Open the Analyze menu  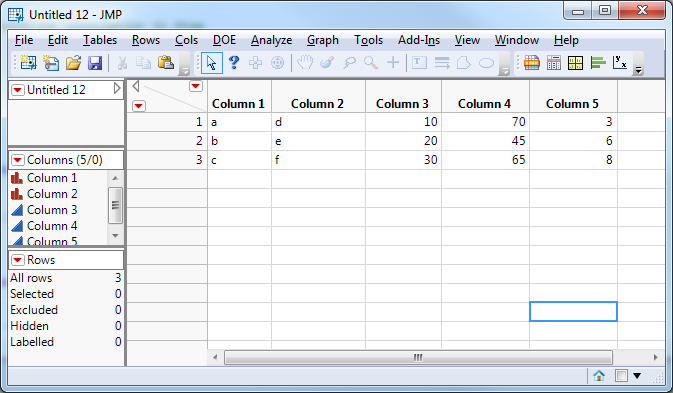coord(272,40)
